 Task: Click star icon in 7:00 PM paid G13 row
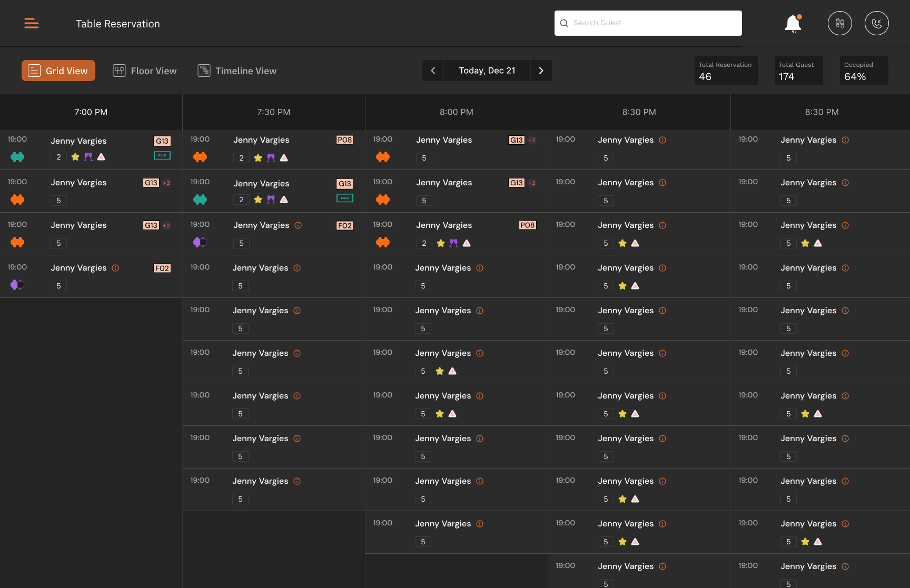pos(75,157)
